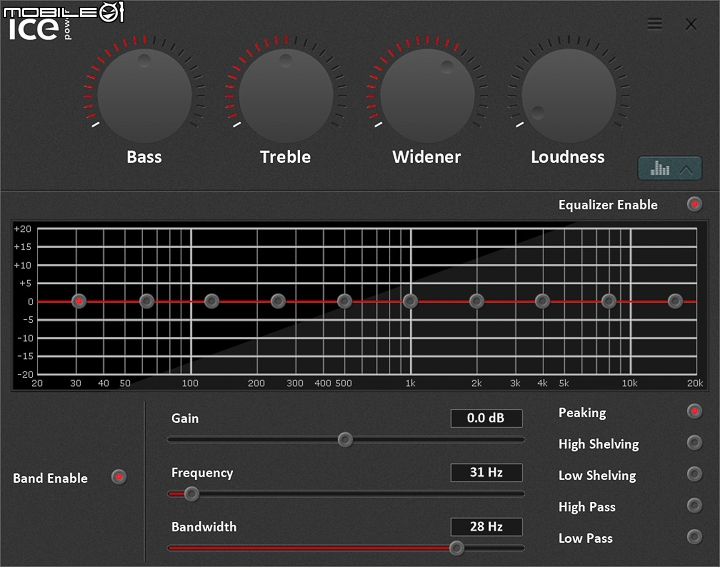Click the Widener knob
This screenshot has height=567, width=720.
coord(427,95)
